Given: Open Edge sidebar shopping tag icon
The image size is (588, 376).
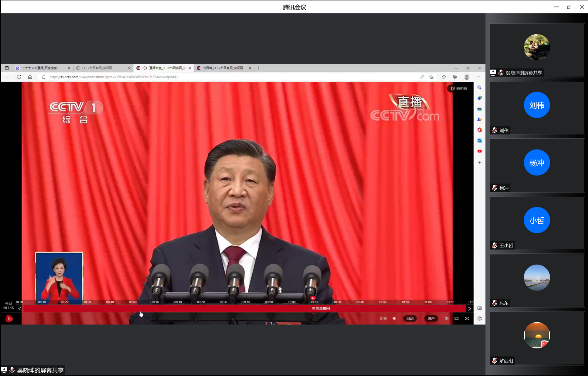Looking at the screenshot, I should (479, 98).
